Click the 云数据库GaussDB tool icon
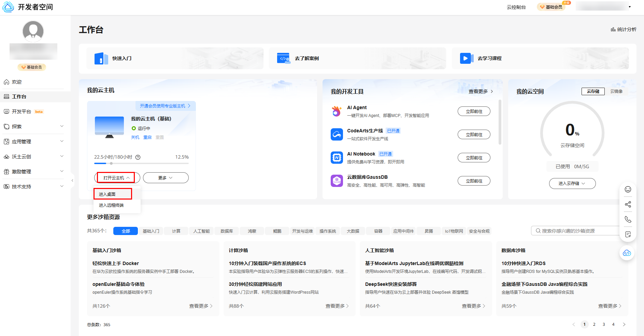This screenshot has height=336, width=644. (x=337, y=181)
